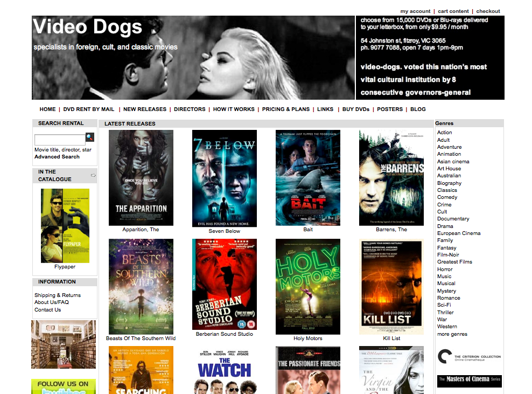
Task: Open Contact Us page
Action: pyautogui.click(x=47, y=310)
